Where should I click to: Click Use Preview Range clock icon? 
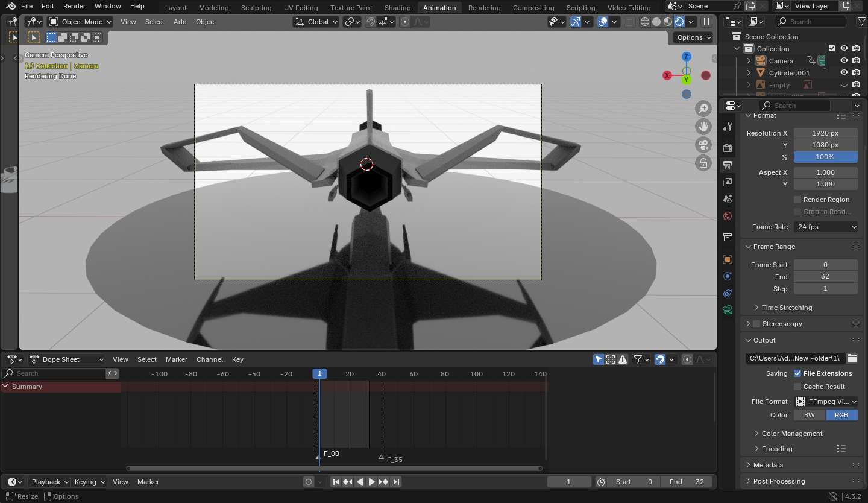click(x=601, y=482)
